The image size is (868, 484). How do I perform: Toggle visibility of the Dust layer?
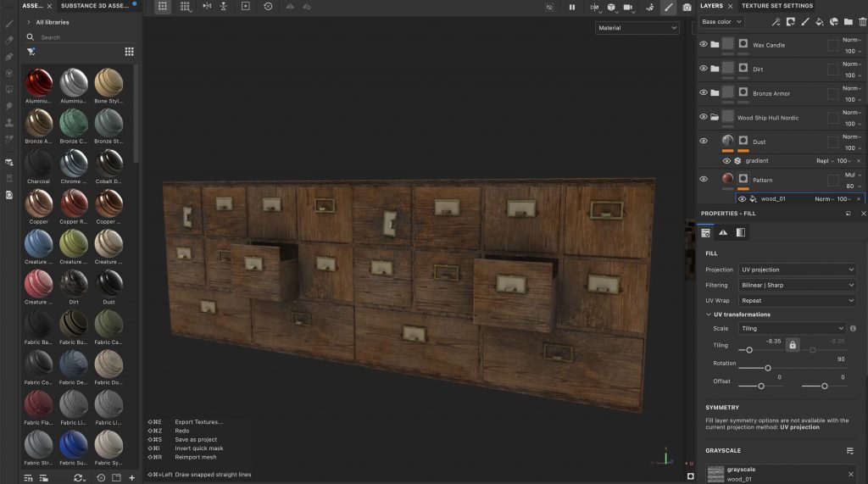click(x=703, y=142)
